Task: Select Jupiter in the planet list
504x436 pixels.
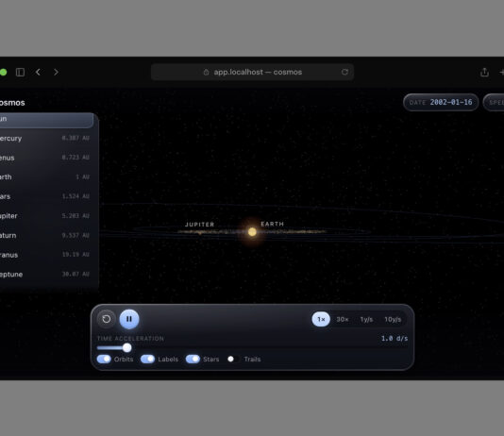Action: 45,216
